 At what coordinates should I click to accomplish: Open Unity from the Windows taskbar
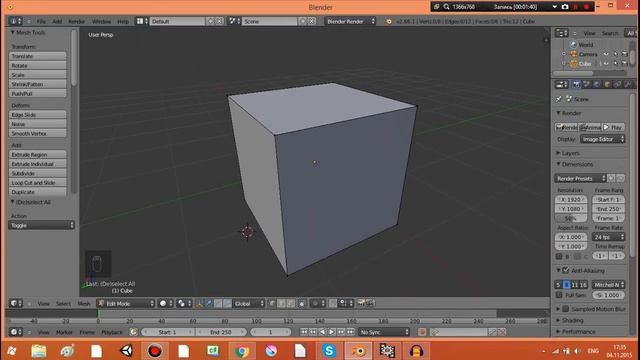[126, 351]
